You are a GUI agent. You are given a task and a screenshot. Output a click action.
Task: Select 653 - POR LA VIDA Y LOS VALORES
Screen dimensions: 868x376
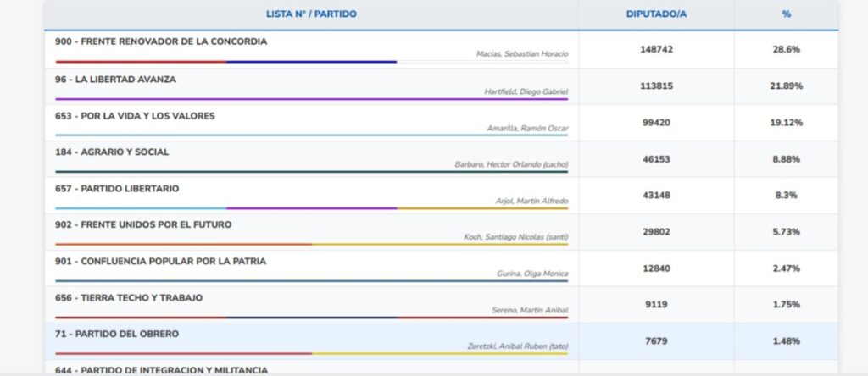point(135,116)
